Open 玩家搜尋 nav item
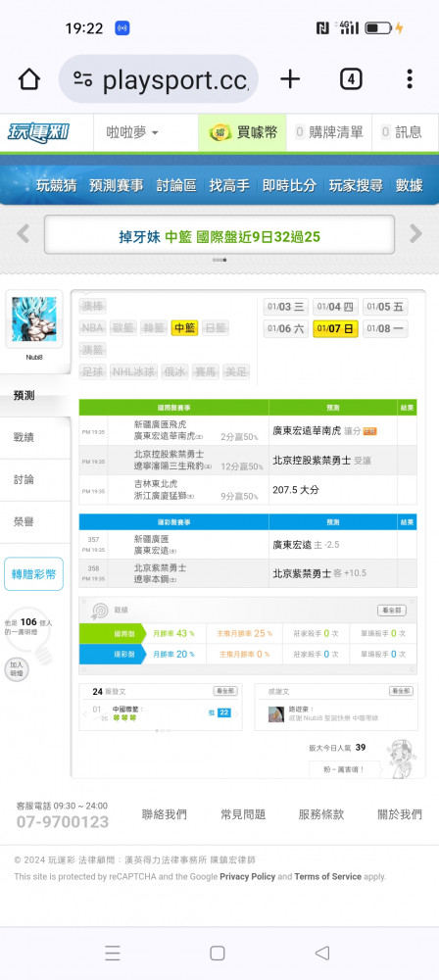439x980 pixels. tap(356, 185)
